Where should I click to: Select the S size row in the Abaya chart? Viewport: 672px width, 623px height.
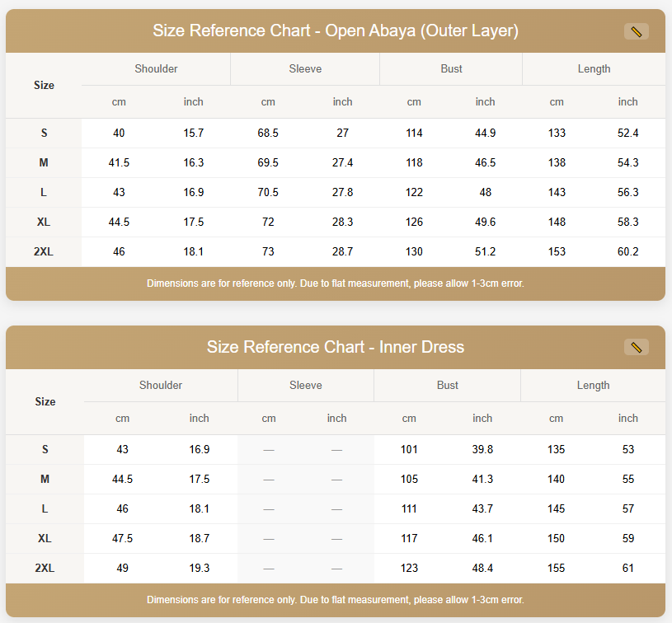pos(44,133)
